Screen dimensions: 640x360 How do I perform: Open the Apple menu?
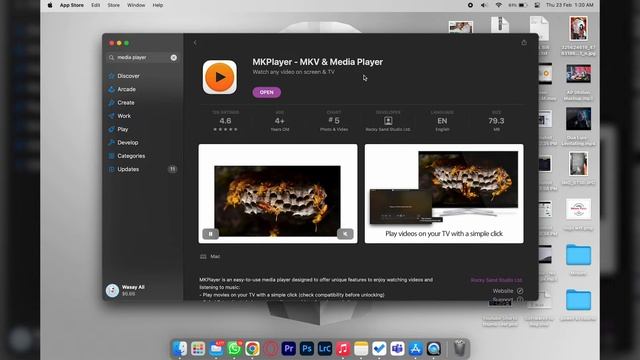pyautogui.click(x=50, y=5)
